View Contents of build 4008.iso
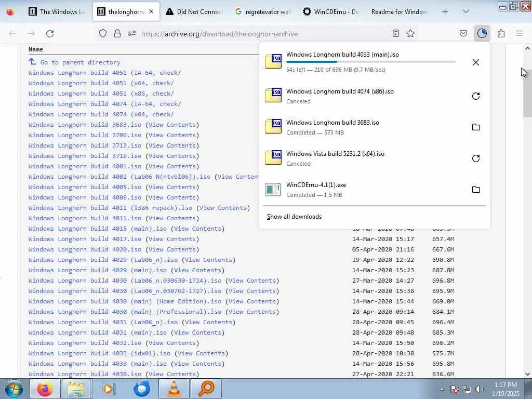 (172, 197)
